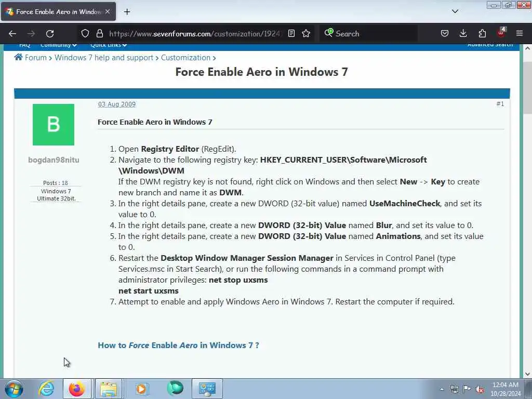Launch Internet Explorer from taskbar
The height and width of the screenshot is (399, 532).
coord(46,389)
